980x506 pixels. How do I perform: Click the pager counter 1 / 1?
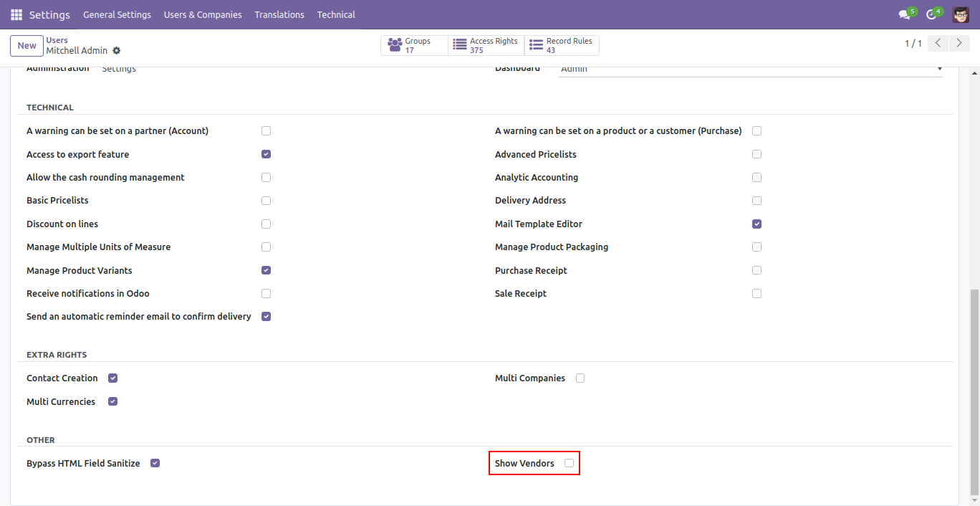(913, 44)
